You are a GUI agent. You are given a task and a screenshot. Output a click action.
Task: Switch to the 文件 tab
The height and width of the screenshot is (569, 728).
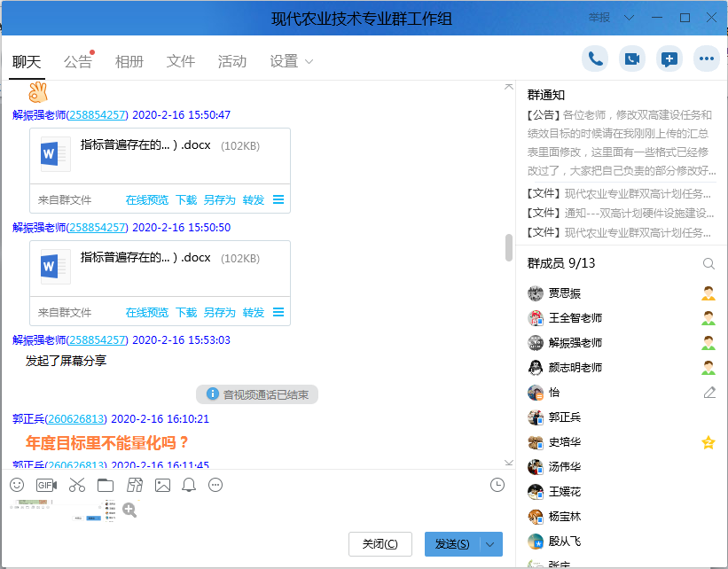[x=181, y=61]
